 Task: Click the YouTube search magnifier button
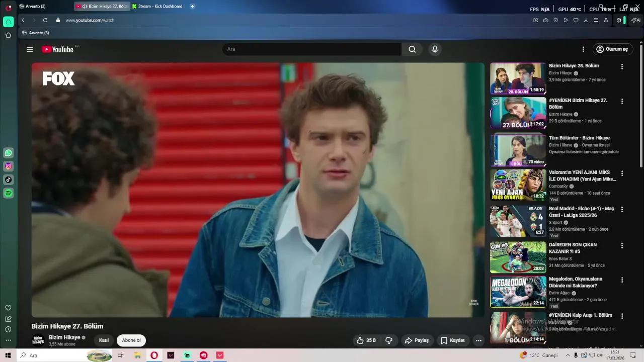click(412, 49)
